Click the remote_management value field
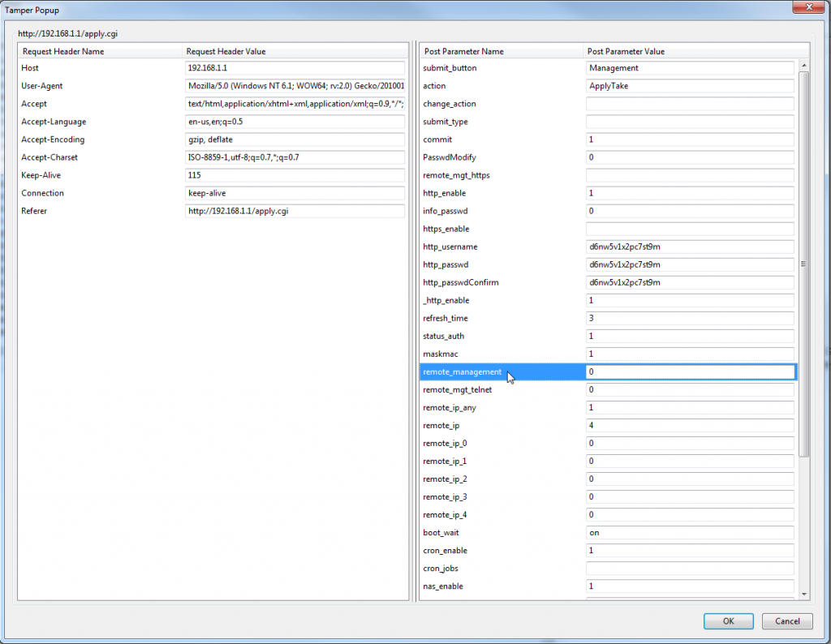 click(690, 371)
